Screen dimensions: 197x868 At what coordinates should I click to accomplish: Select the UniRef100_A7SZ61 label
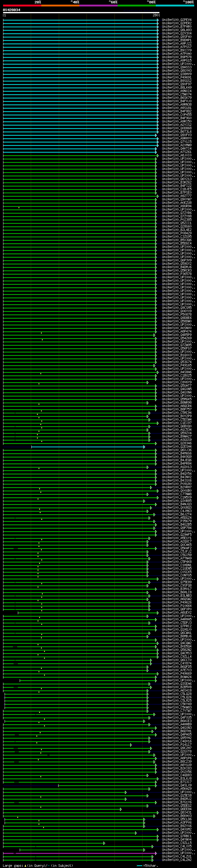pyautogui.click(x=176, y=152)
